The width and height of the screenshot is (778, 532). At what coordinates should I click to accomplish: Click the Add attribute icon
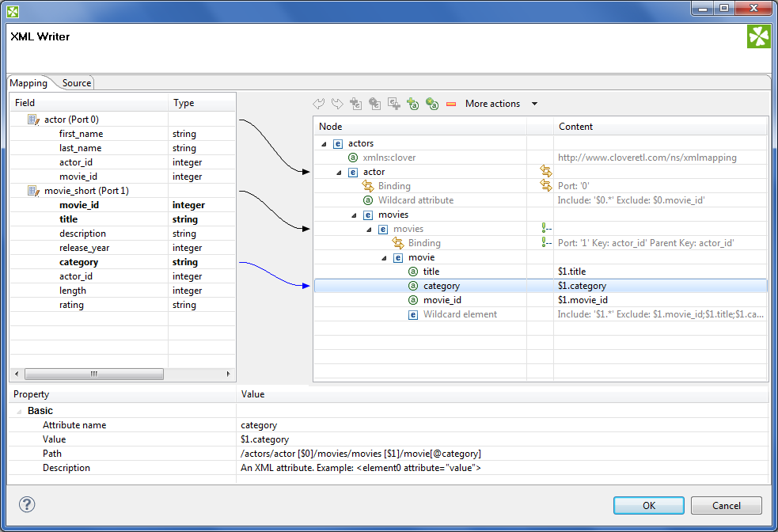[x=413, y=104]
